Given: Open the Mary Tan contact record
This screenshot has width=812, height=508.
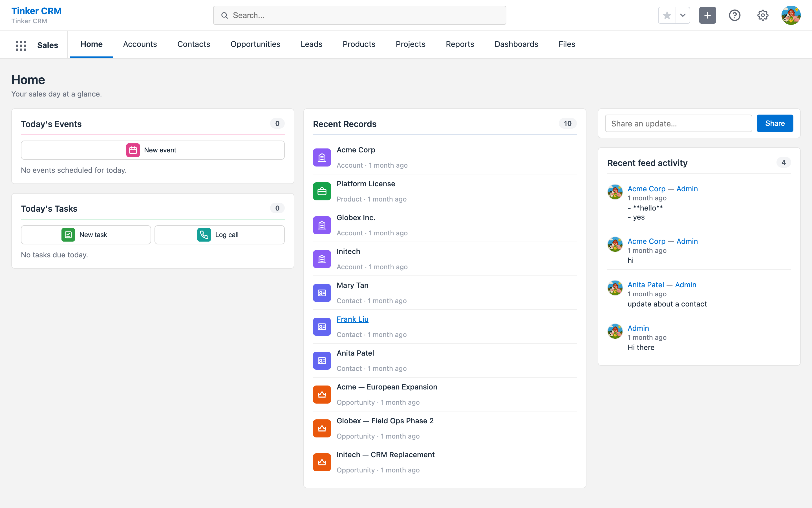Looking at the screenshot, I should (x=352, y=286).
